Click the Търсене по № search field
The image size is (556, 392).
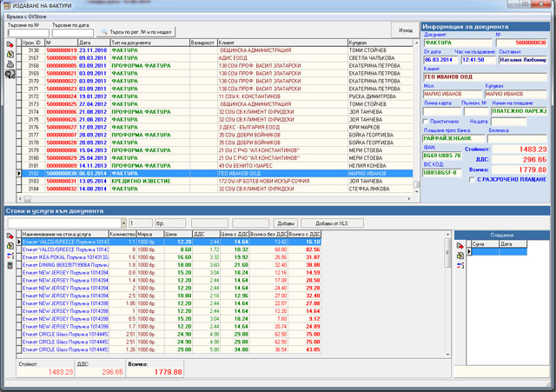[29, 33]
